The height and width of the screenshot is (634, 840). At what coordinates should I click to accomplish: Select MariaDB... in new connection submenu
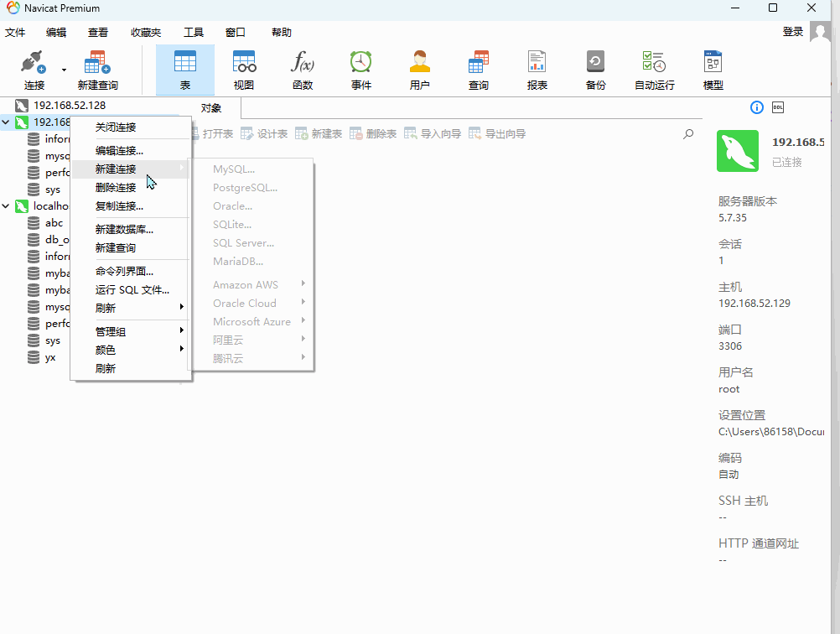pos(253,262)
